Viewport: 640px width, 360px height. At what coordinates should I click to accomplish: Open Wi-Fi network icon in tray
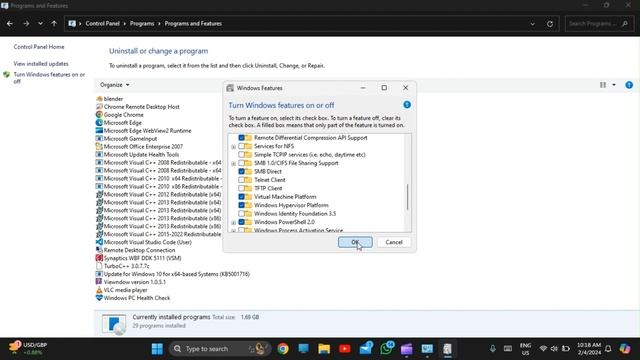pyautogui.click(x=543, y=349)
